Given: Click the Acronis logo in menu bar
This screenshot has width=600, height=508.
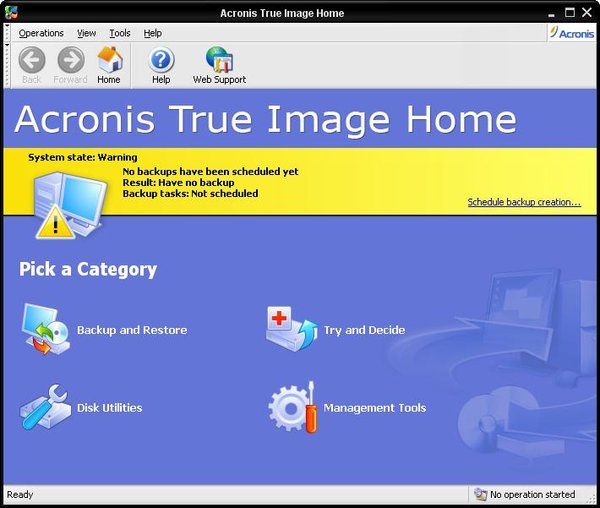Looking at the screenshot, I should (x=572, y=33).
